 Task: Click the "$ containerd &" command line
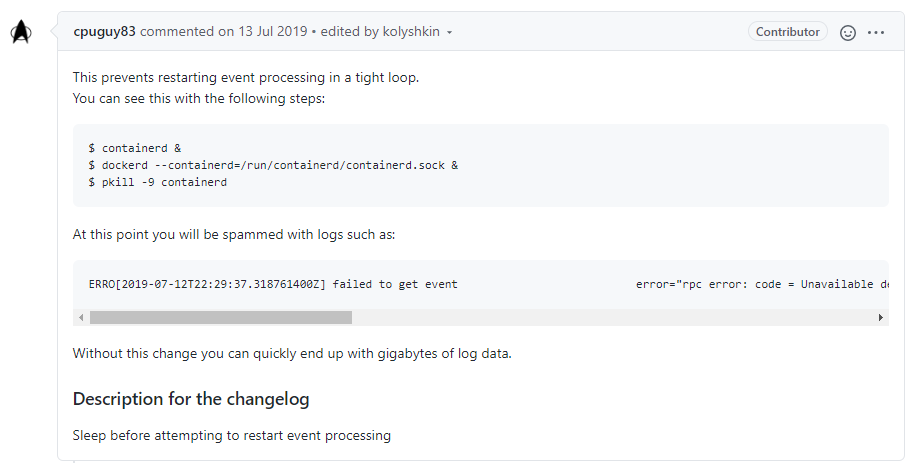click(x=135, y=148)
